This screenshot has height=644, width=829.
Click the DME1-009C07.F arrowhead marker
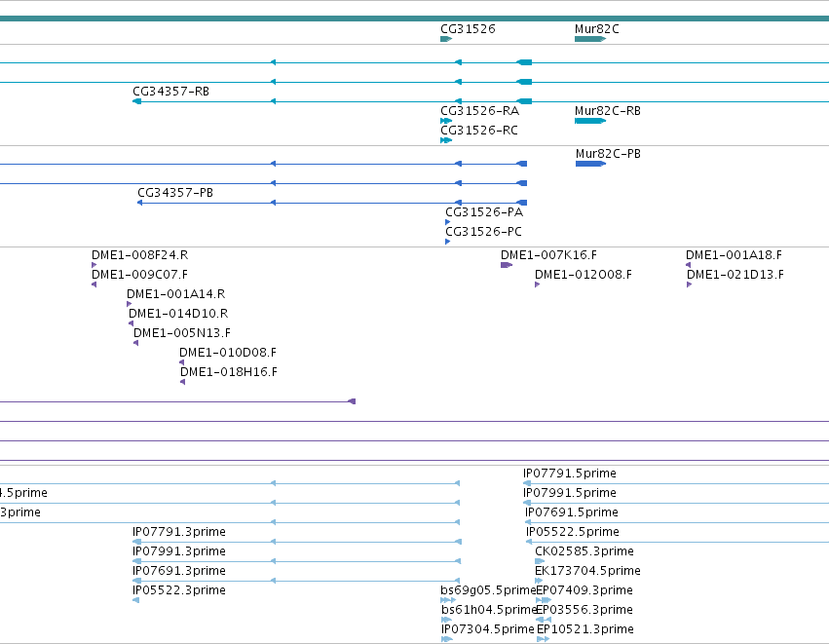[94, 285]
